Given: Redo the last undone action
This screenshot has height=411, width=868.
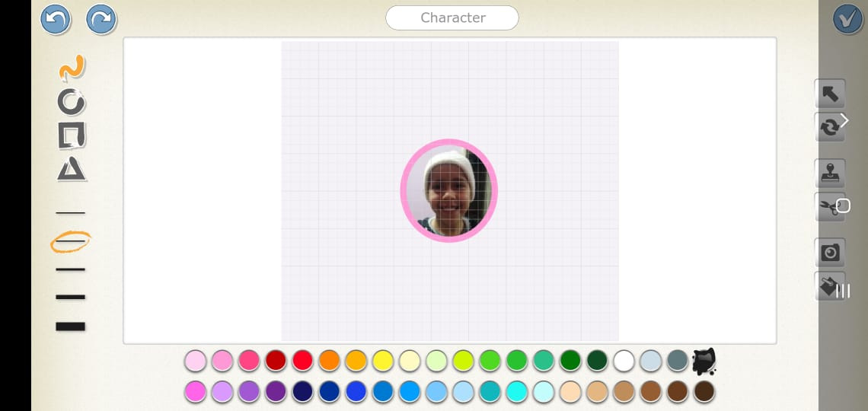Looking at the screenshot, I should (101, 19).
